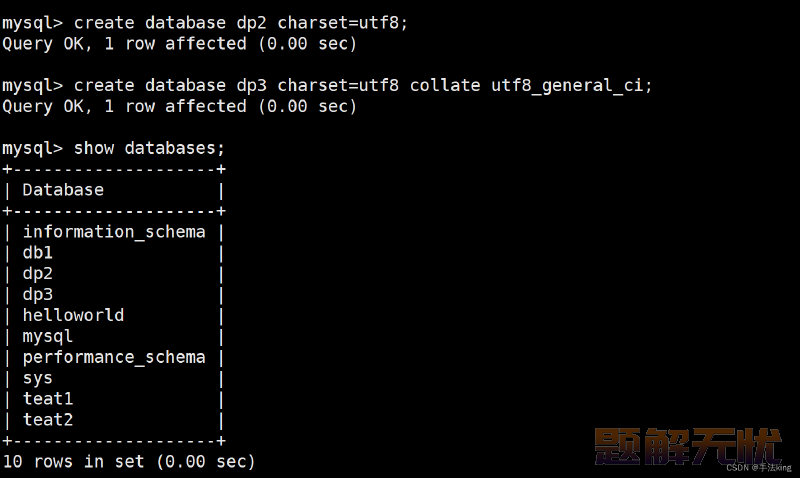Select the teat1 database entry
This screenshot has height=478, width=800.
click(x=48, y=399)
